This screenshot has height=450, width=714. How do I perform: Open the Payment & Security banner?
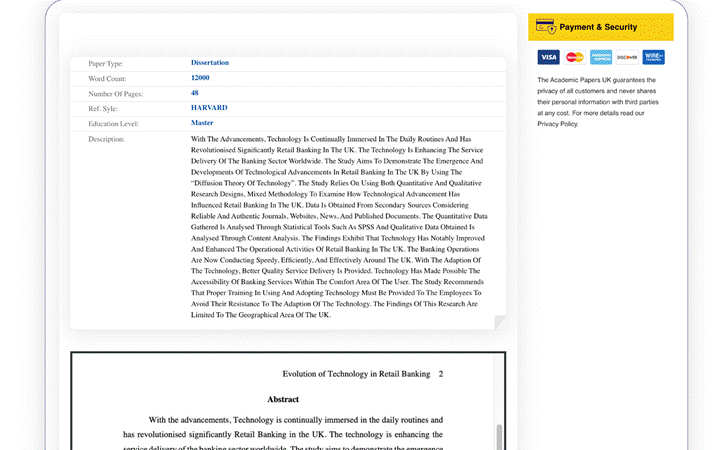point(601,27)
